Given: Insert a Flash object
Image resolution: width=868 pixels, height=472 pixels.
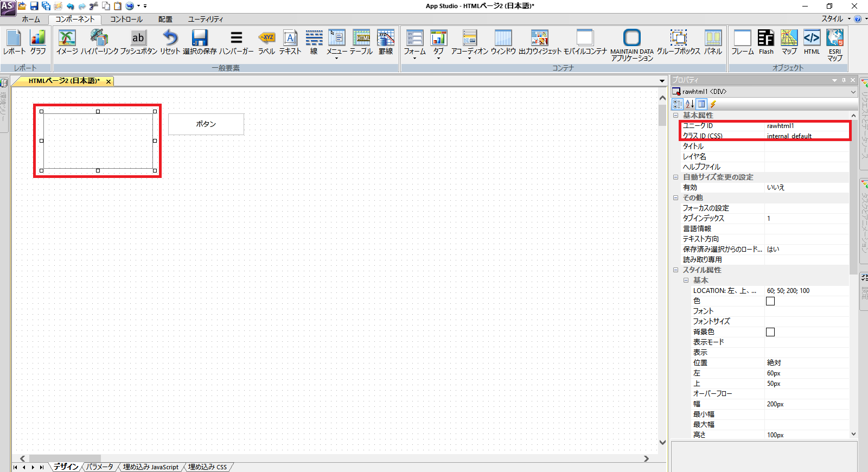Looking at the screenshot, I should tap(766, 42).
